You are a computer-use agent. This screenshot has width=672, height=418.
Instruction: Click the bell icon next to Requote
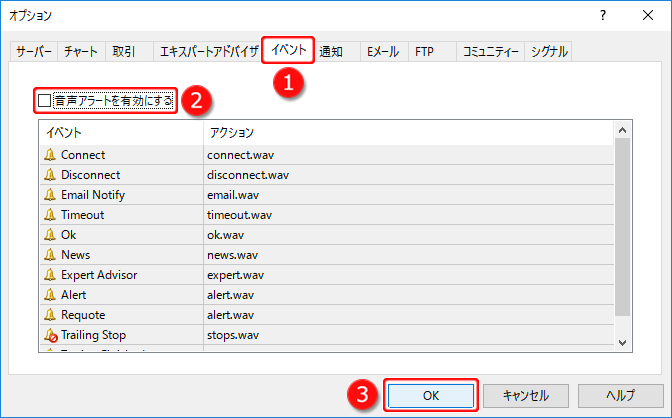[x=50, y=315]
